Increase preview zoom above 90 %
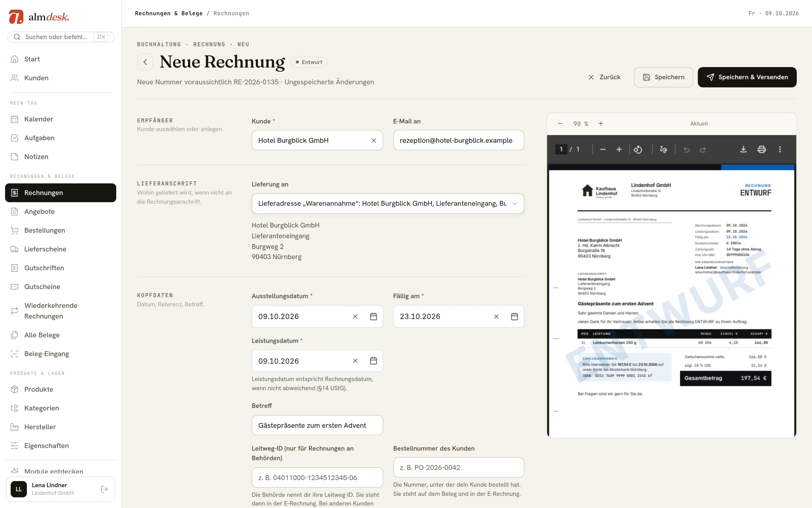Screen dimensions: 812x508 pyautogui.click(x=601, y=124)
